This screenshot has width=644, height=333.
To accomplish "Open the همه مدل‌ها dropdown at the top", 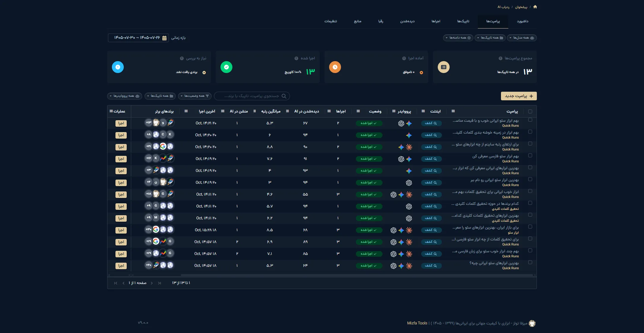I will click(522, 38).
